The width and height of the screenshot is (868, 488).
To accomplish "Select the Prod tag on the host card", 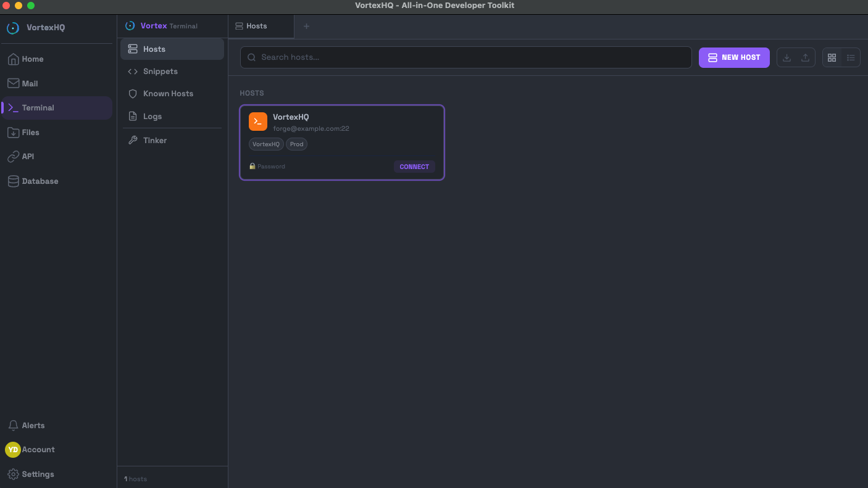I will point(296,144).
